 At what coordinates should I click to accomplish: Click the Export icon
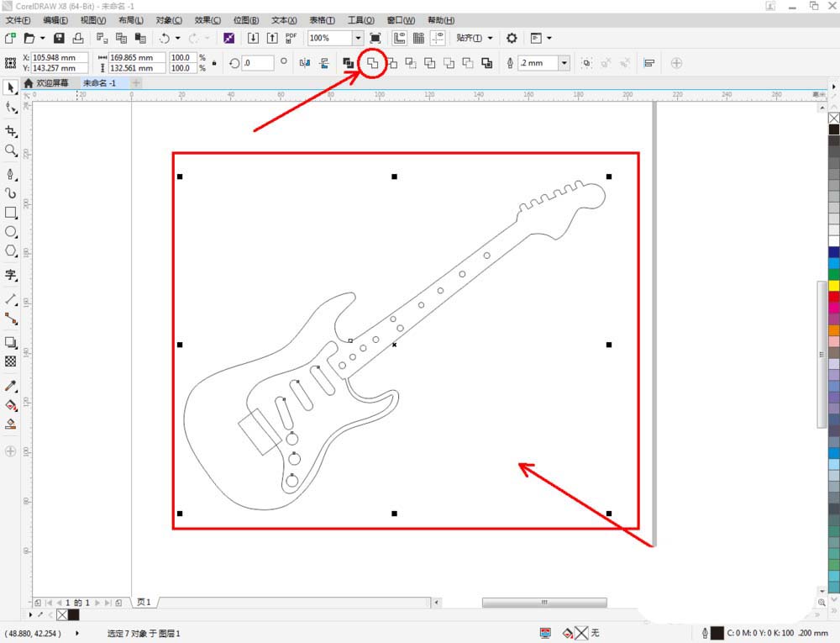pos(272,38)
